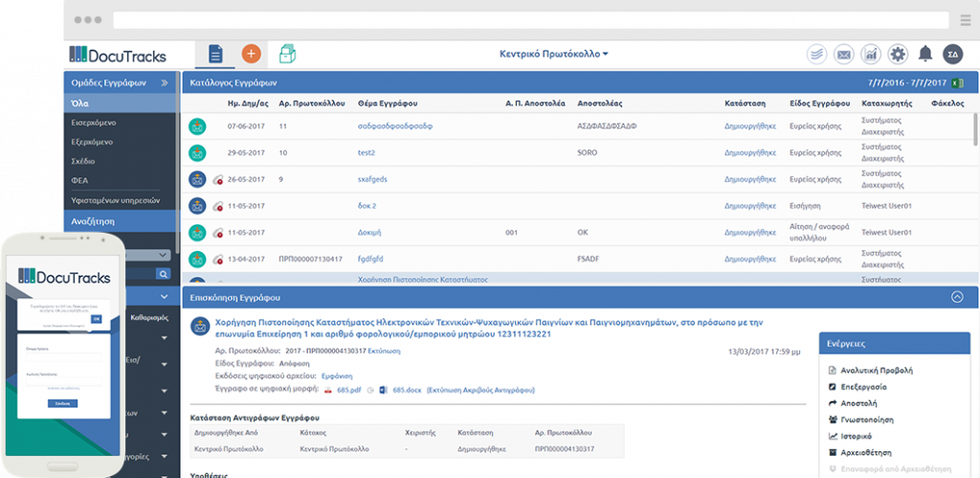
Task: Click the Word icon next to 685.docx
Action: pos(383,391)
